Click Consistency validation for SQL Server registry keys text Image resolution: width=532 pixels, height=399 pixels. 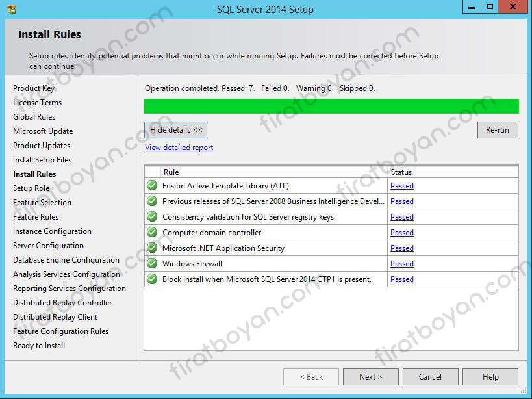coord(248,217)
